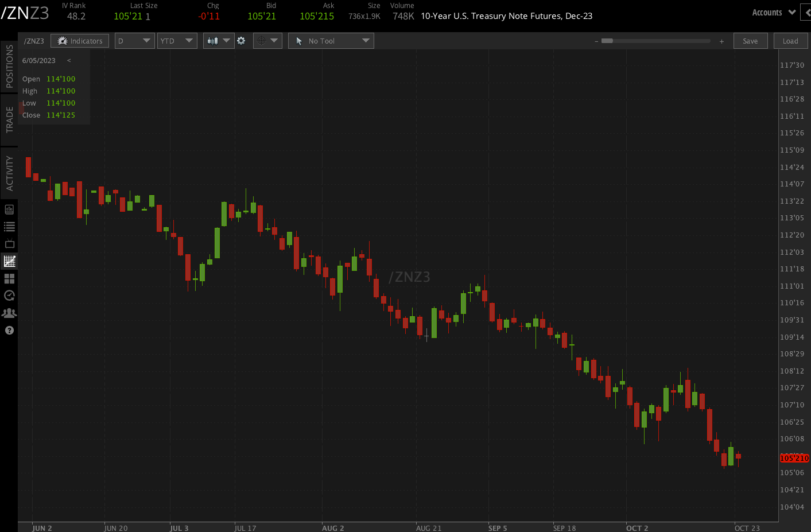
Task: Open chart settings gear
Action: [x=241, y=41]
